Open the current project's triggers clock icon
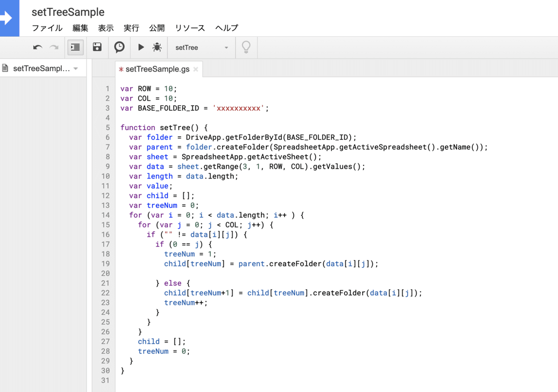The width and height of the screenshot is (558, 392). point(120,47)
